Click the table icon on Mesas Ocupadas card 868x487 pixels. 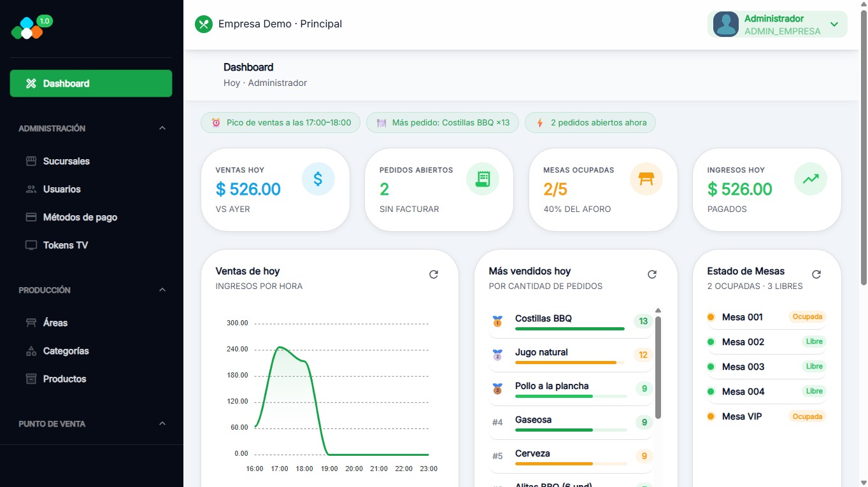pos(646,179)
